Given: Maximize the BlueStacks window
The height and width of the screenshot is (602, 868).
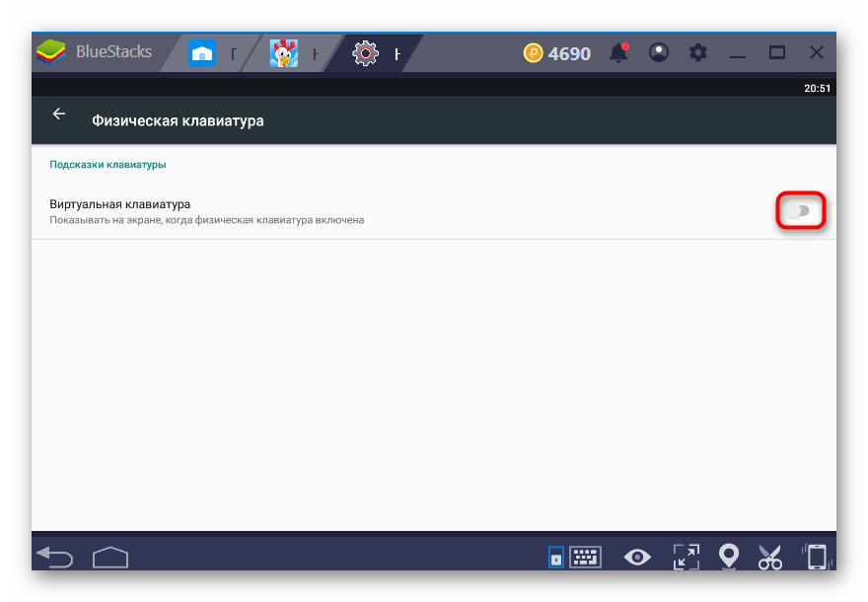Looking at the screenshot, I should pyautogui.click(x=777, y=52).
